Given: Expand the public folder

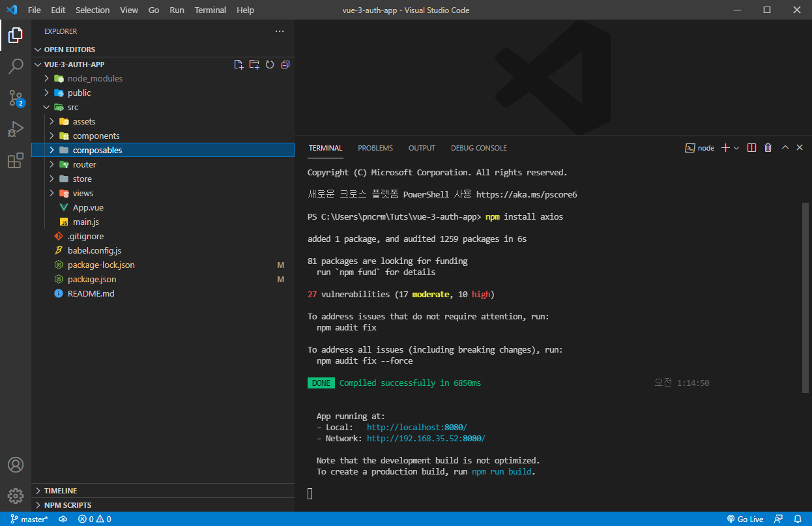Looking at the screenshot, I should click(46, 93).
